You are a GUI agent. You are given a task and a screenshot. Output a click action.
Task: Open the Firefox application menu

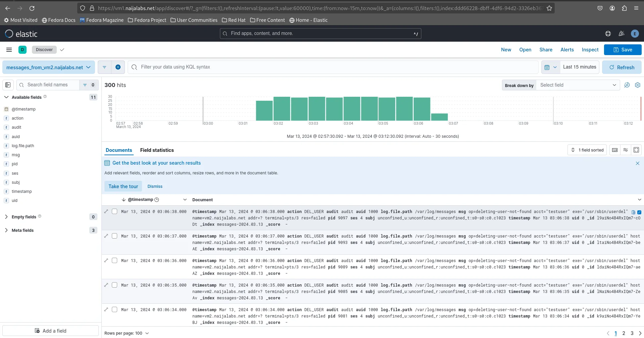[636, 8]
